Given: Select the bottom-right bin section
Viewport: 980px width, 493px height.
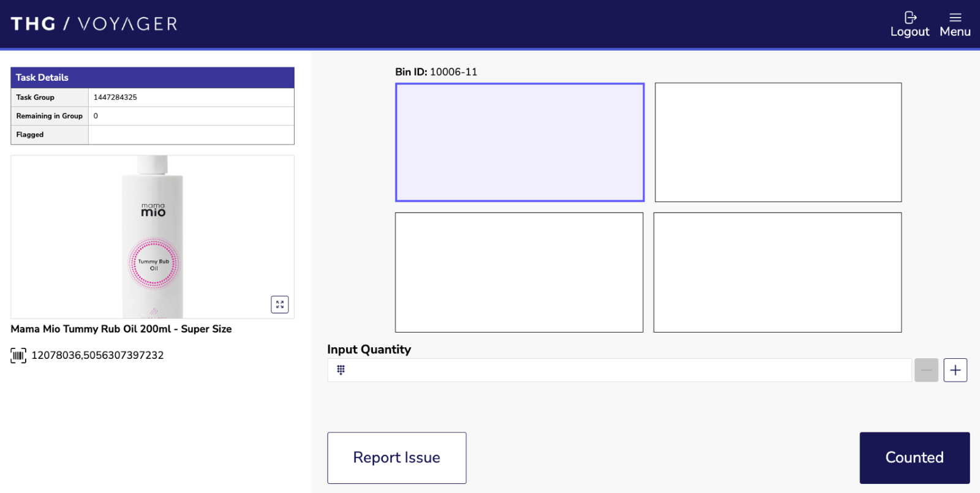Looking at the screenshot, I should click(x=778, y=273).
